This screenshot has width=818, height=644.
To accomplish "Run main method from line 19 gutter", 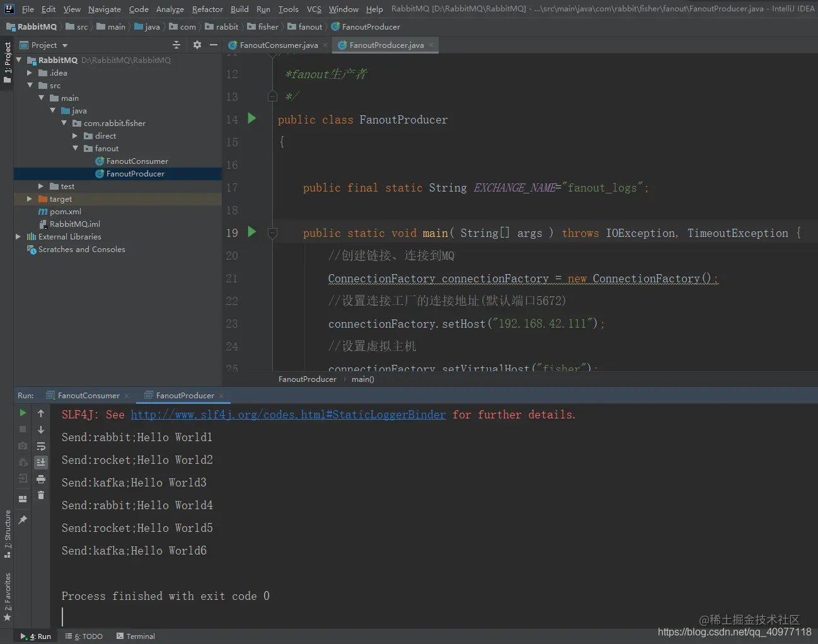I will [x=252, y=232].
